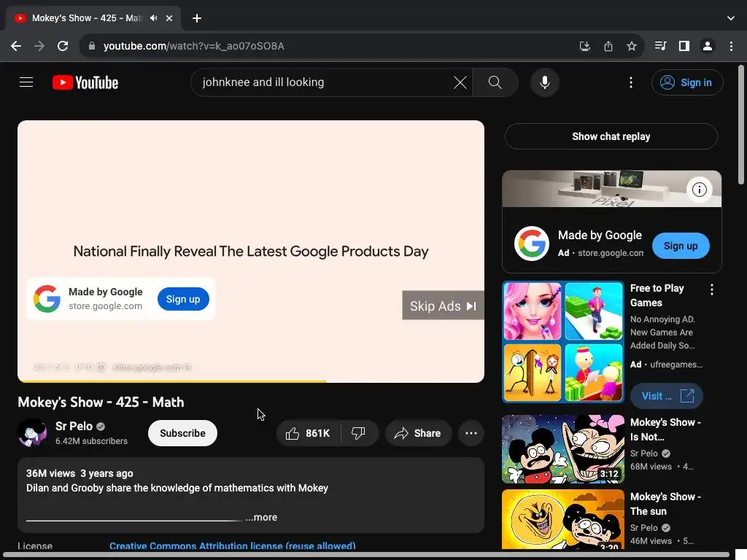Open the Creative Commons Attribution license link
This screenshot has height=560, width=747.
233,545
